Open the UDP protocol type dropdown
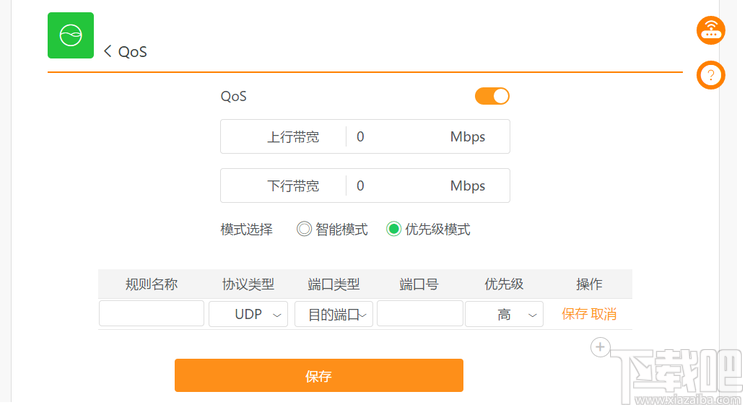 [248, 314]
